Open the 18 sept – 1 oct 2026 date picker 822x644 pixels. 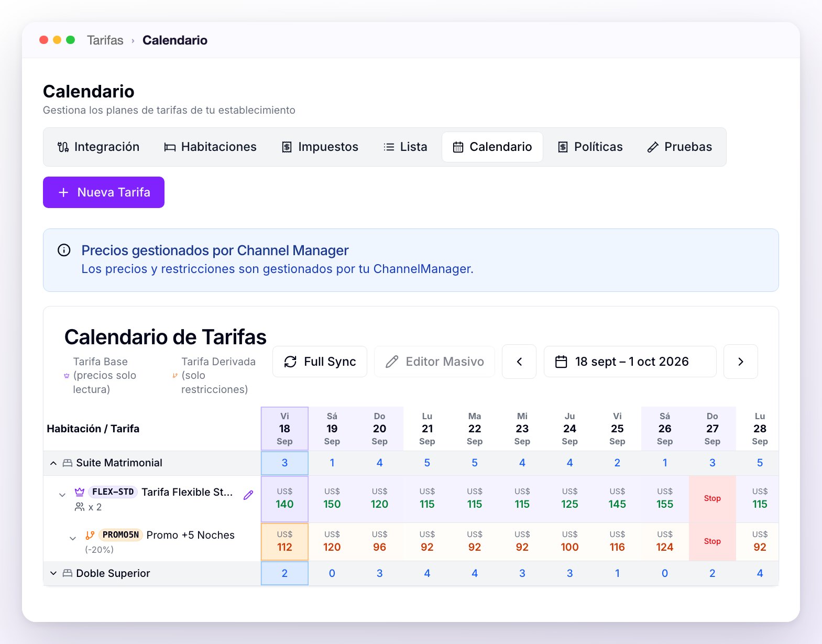pyautogui.click(x=630, y=362)
